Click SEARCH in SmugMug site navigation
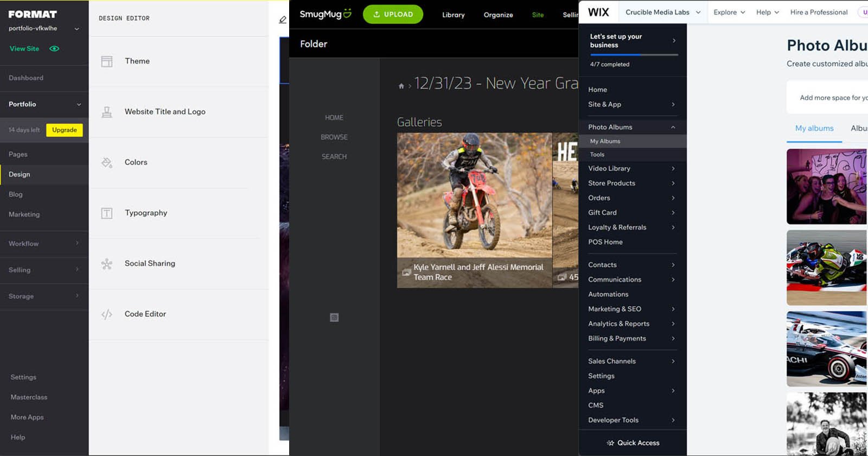Screen dimensions: 868x456 coord(334,157)
